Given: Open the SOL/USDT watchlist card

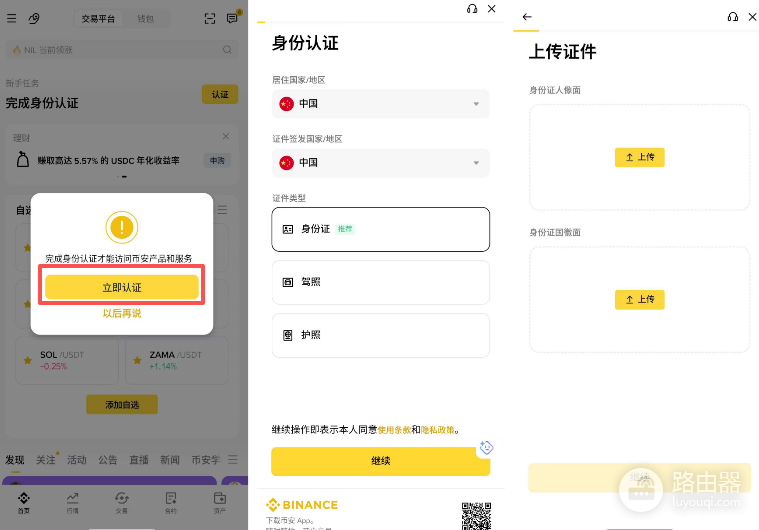Looking at the screenshot, I should click(67, 361).
